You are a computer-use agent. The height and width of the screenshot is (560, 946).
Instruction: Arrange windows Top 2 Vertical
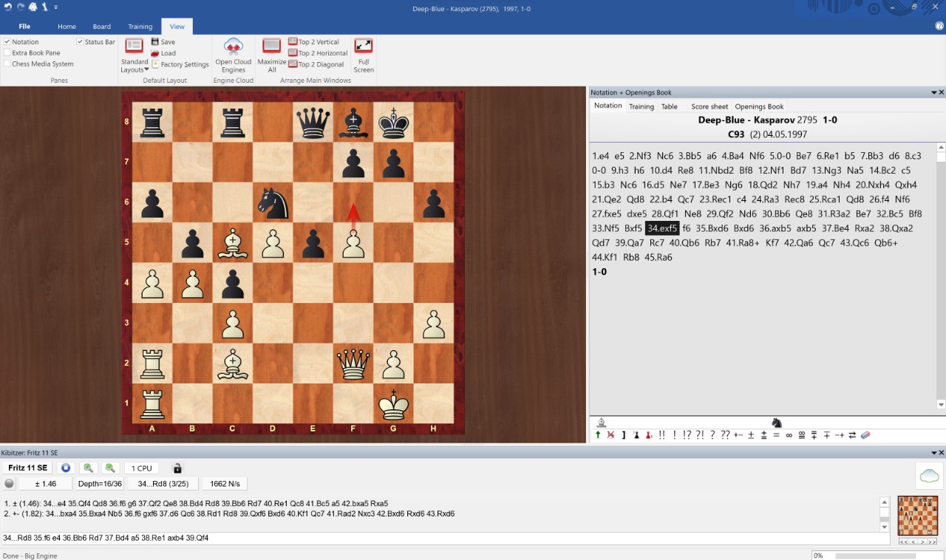314,42
